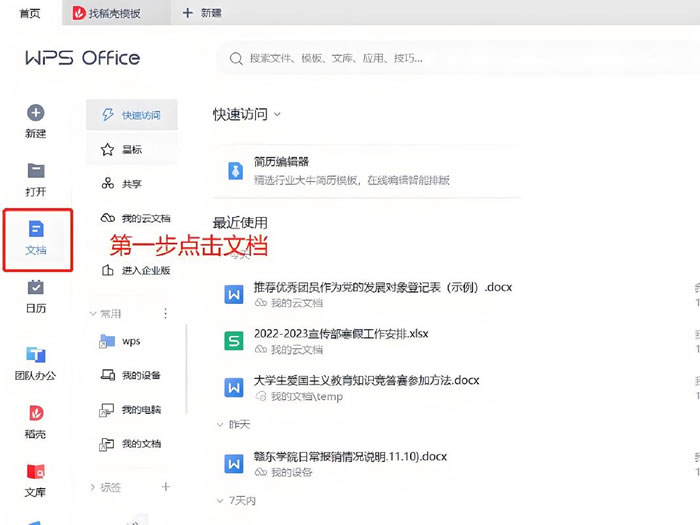Select the 文档 document icon
Viewport: 700px width, 525px height.
[36, 229]
